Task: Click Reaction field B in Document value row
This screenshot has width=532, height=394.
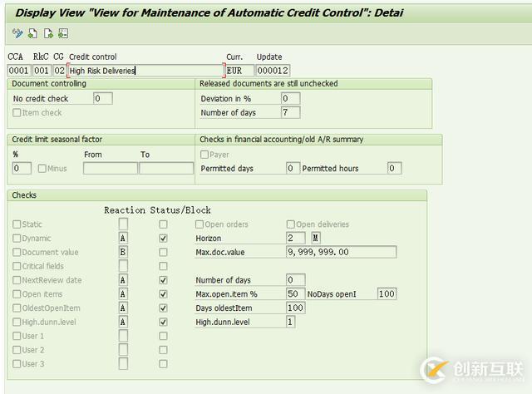Action: (124, 252)
